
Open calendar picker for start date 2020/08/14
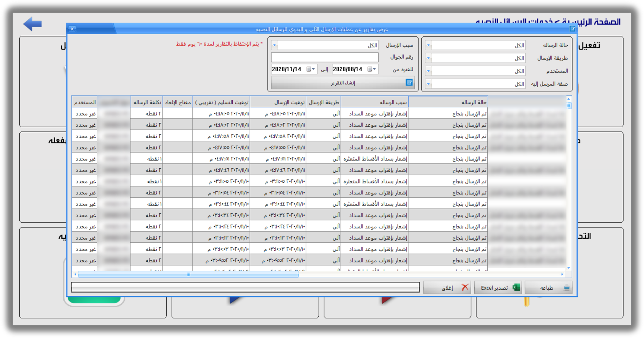tap(372, 69)
